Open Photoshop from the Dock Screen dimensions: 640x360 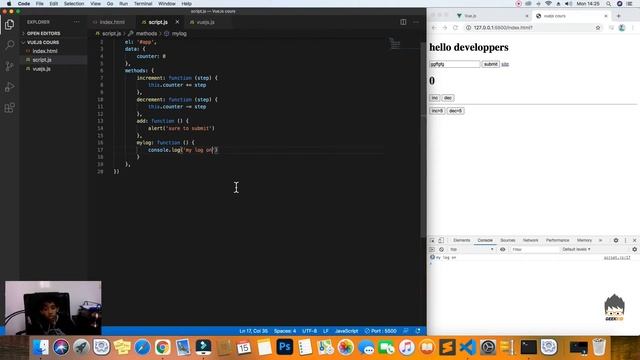click(284, 347)
